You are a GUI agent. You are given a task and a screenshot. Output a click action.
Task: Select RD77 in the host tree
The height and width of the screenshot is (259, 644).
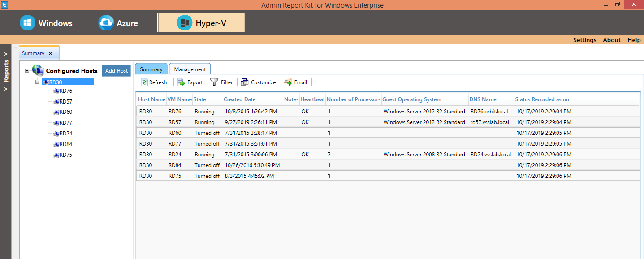pos(66,123)
